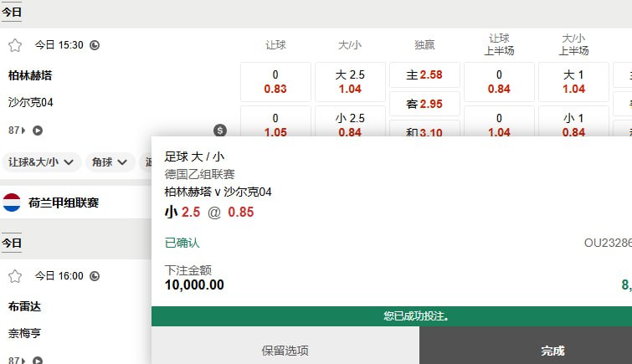Click the clock icon next to 今日 16:00
Viewport: 632px width, 364px height.
click(95, 276)
